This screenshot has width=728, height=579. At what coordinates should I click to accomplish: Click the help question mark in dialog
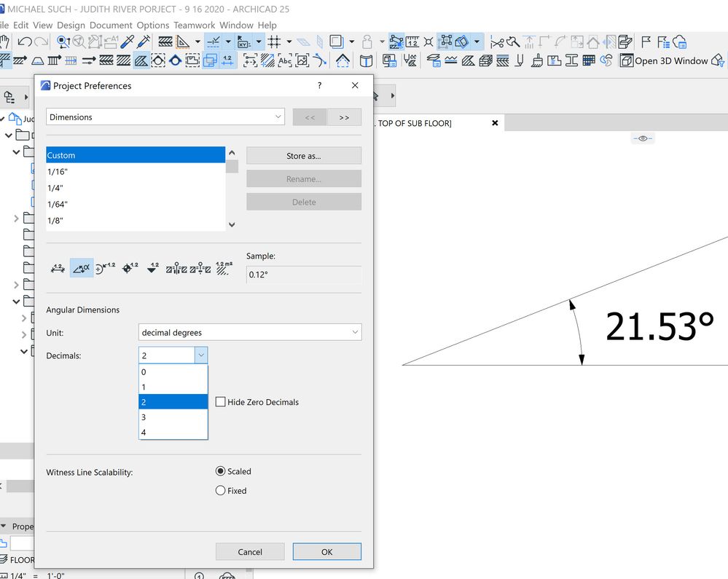pyautogui.click(x=319, y=85)
